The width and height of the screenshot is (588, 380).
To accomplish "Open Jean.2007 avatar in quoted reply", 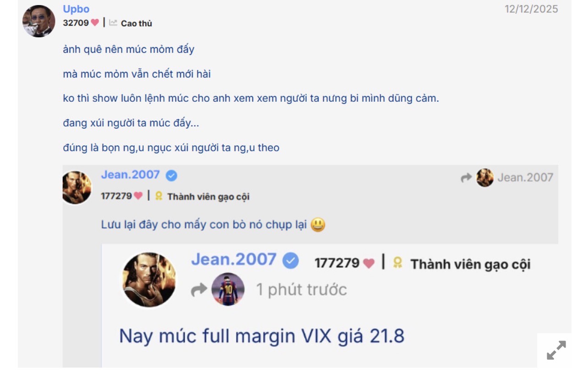I will (x=77, y=187).
